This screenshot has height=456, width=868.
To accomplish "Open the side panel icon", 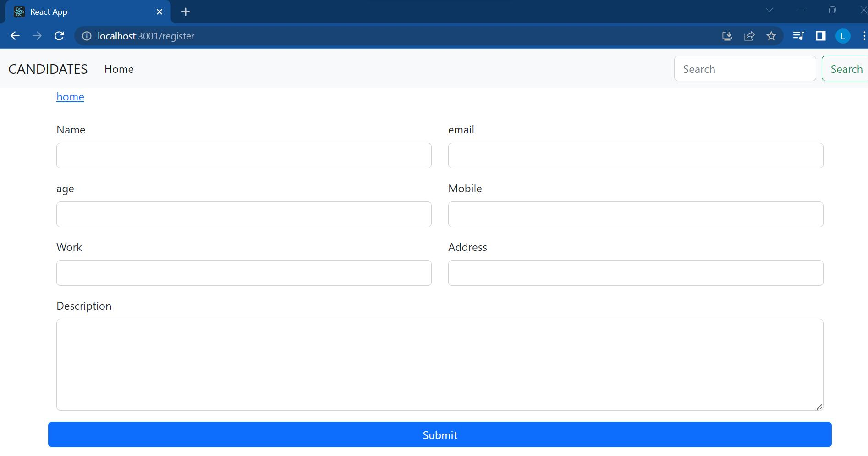I will point(820,36).
